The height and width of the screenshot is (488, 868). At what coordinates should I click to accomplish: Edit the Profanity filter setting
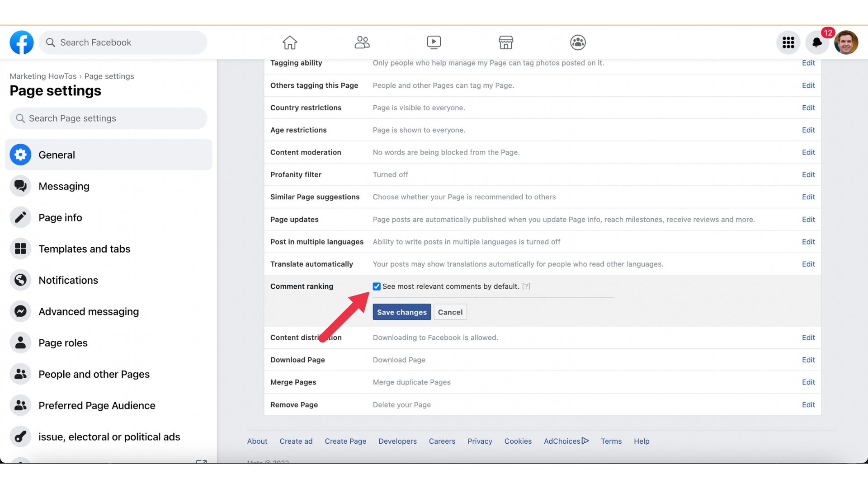(x=808, y=174)
